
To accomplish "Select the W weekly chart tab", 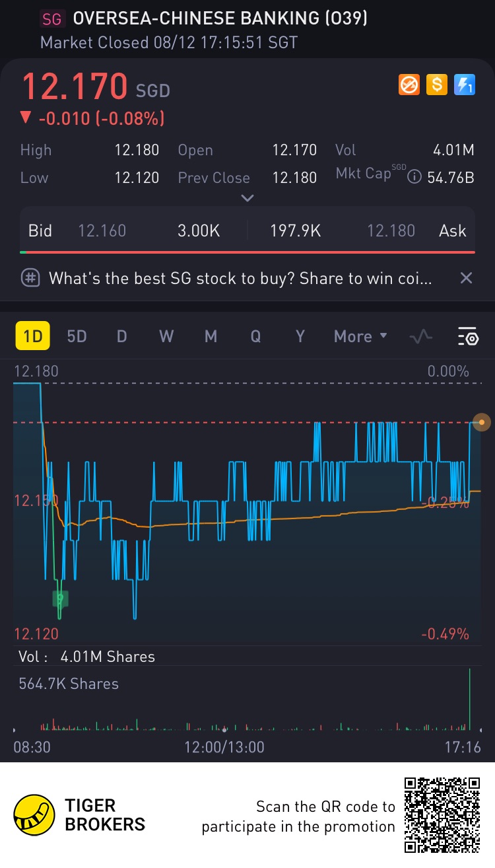I will pos(166,337).
